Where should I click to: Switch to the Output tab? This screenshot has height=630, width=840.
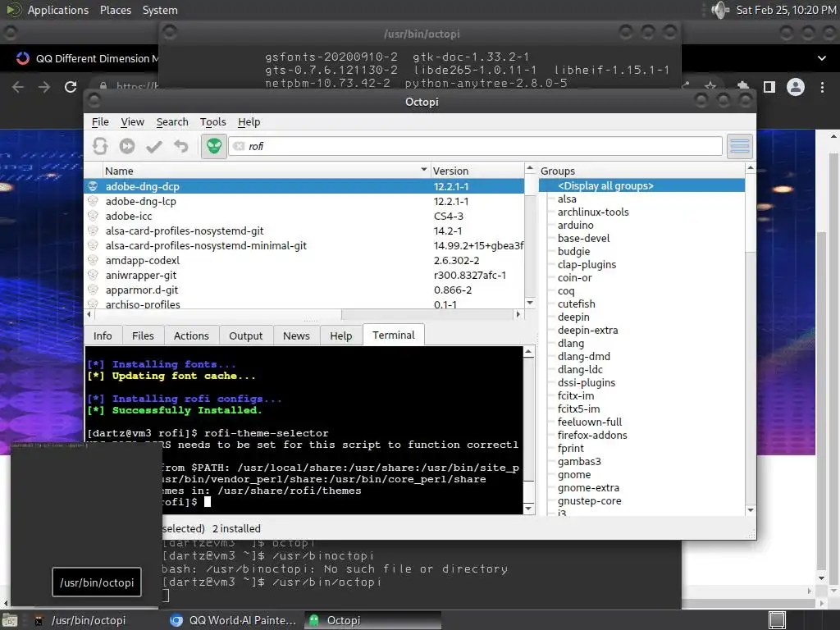click(x=246, y=336)
